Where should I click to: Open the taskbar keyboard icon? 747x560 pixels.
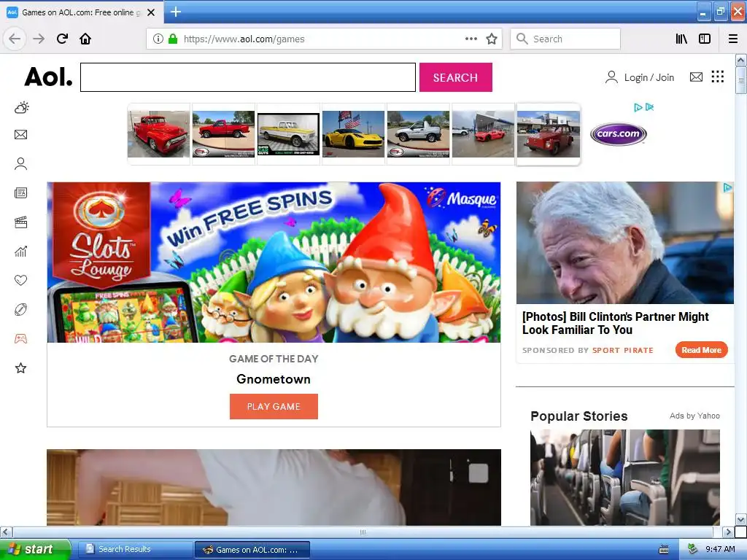(664, 550)
